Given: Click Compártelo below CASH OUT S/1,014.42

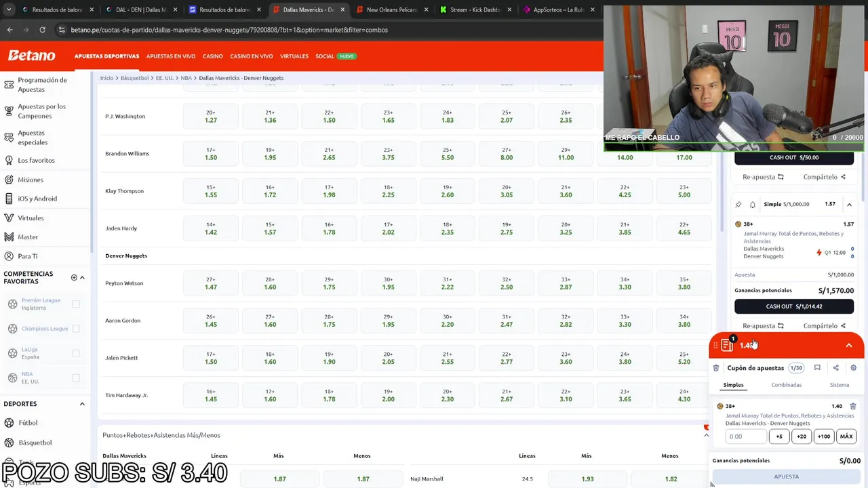Looking at the screenshot, I should 824,326.
